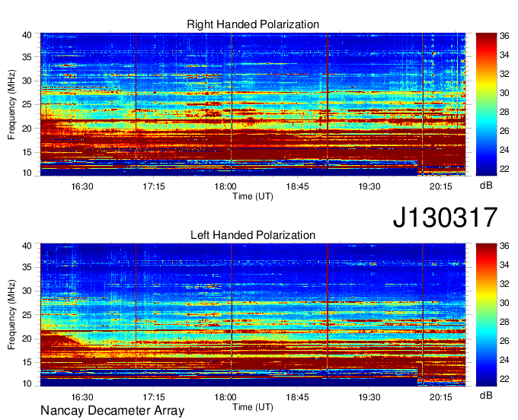Click the bottom plot's colorbar scale
Image resolution: width=518 pixels, height=420 pixels.
tap(486, 314)
